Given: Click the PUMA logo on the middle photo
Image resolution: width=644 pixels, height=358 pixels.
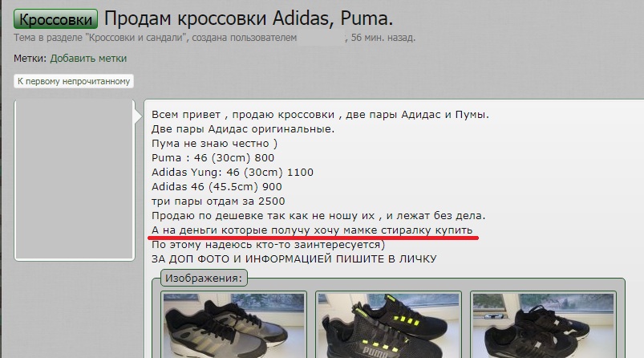Looking at the screenshot, I should pyautogui.click(x=376, y=352).
